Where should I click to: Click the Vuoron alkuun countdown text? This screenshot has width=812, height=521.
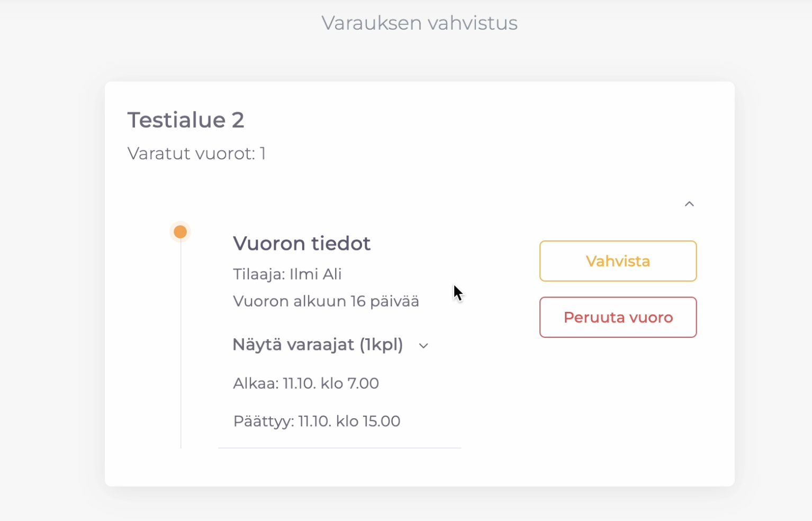click(x=290, y=301)
